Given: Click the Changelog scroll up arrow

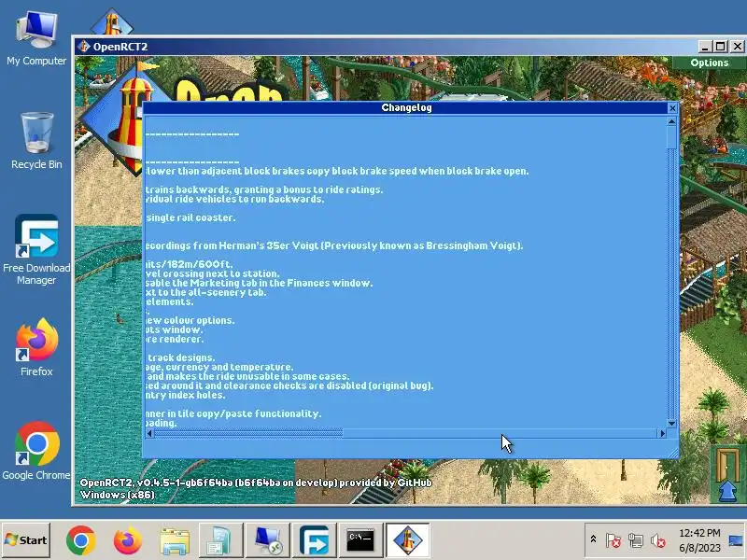Looking at the screenshot, I should point(671,122).
